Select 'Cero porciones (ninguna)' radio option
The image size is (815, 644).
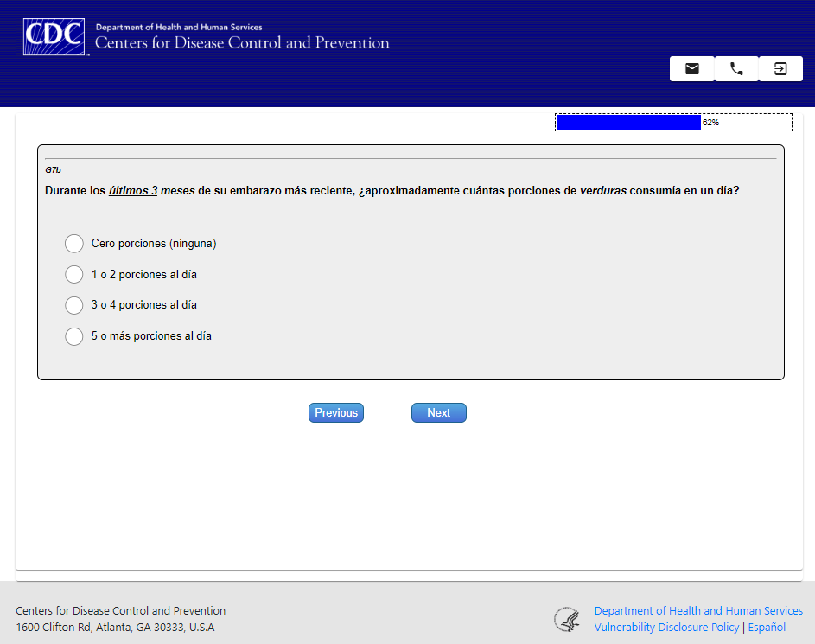tap(74, 243)
